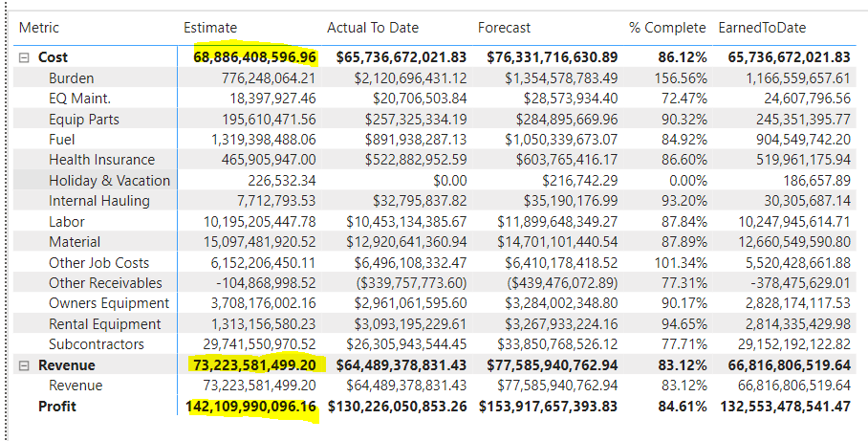The image size is (868, 441).
Task: Click the Forecast column header
Action: pyautogui.click(x=505, y=28)
